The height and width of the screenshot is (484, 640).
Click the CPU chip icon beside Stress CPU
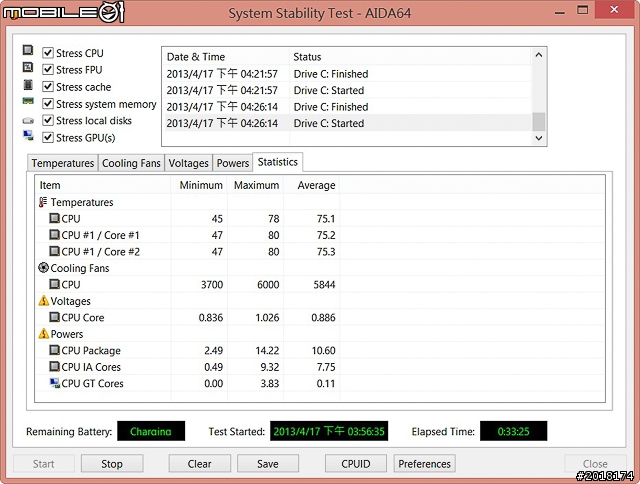(28, 50)
